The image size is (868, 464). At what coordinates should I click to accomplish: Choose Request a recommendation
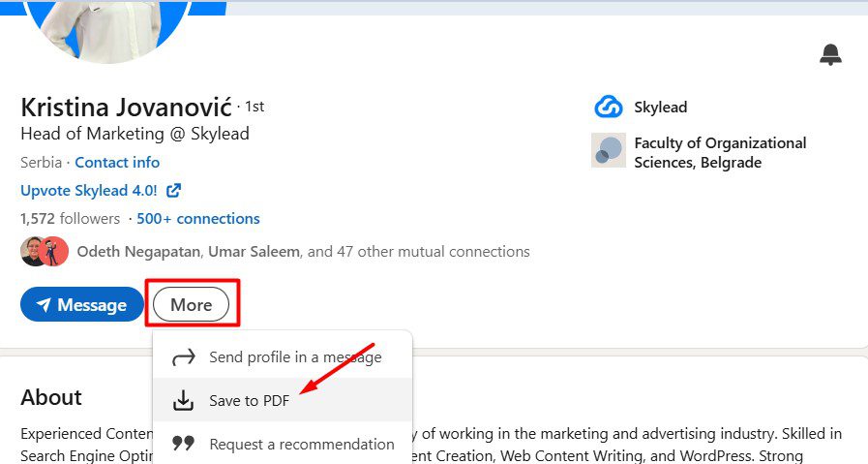coord(283,444)
